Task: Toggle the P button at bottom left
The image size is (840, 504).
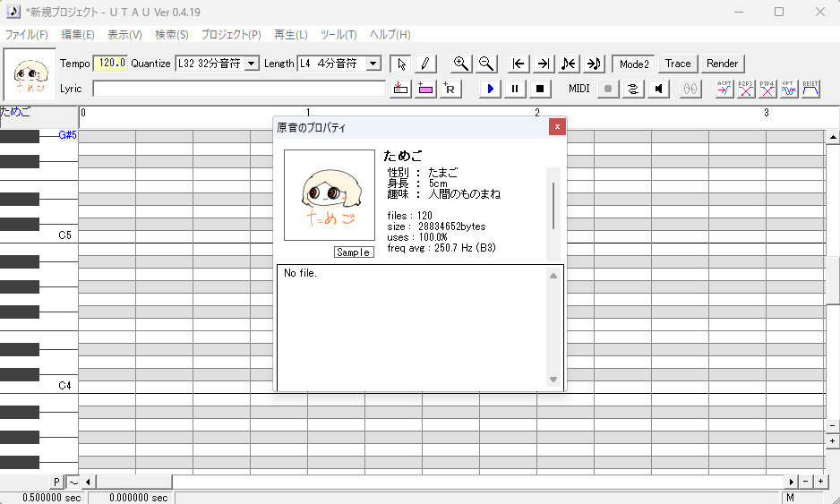Action: tap(56, 482)
